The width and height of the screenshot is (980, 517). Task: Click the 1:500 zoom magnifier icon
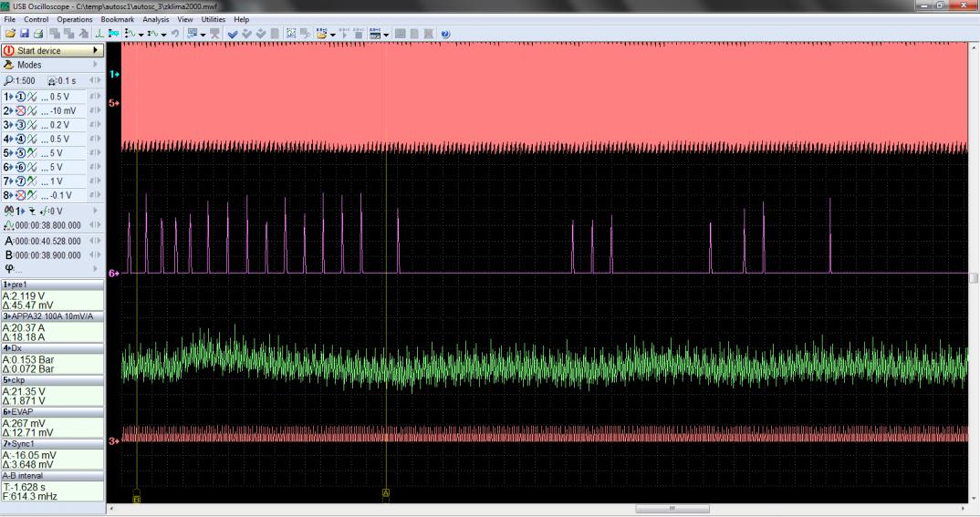coord(9,81)
